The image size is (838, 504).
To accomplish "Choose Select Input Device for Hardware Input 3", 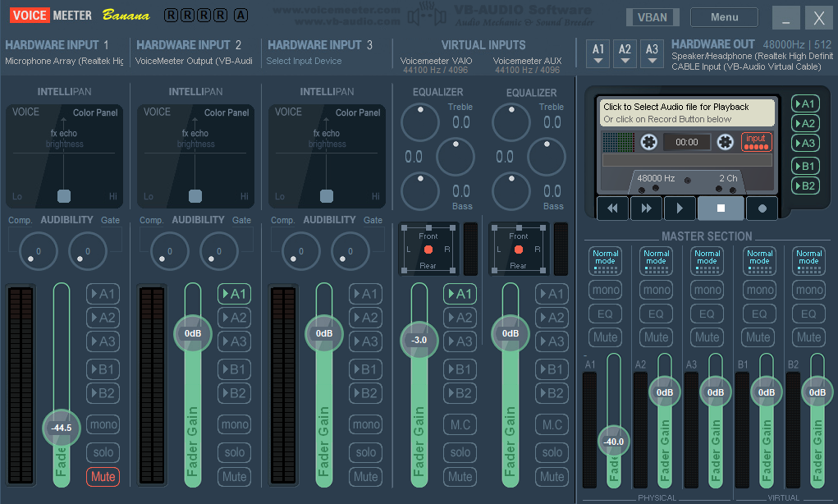I will (305, 61).
